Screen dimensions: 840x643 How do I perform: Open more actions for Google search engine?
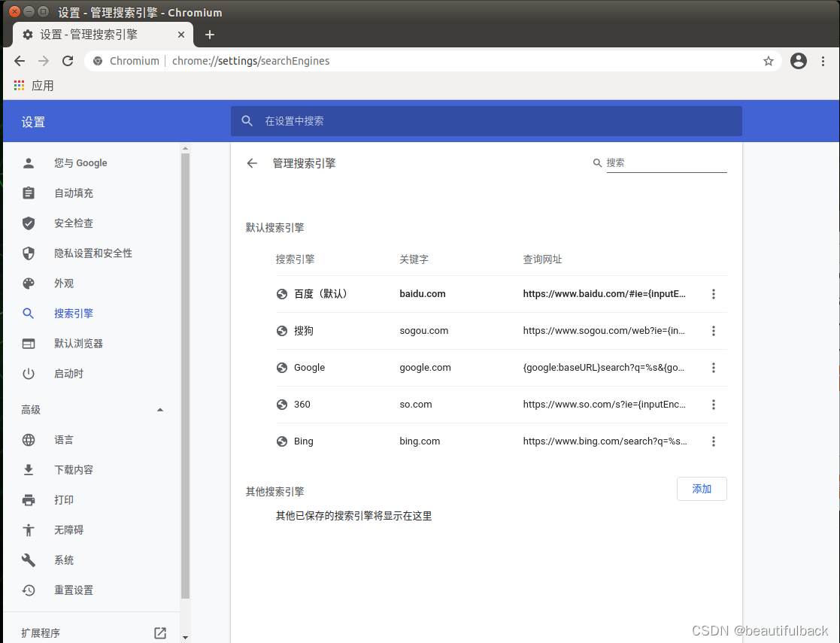pyautogui.click(x=713, y=368)
